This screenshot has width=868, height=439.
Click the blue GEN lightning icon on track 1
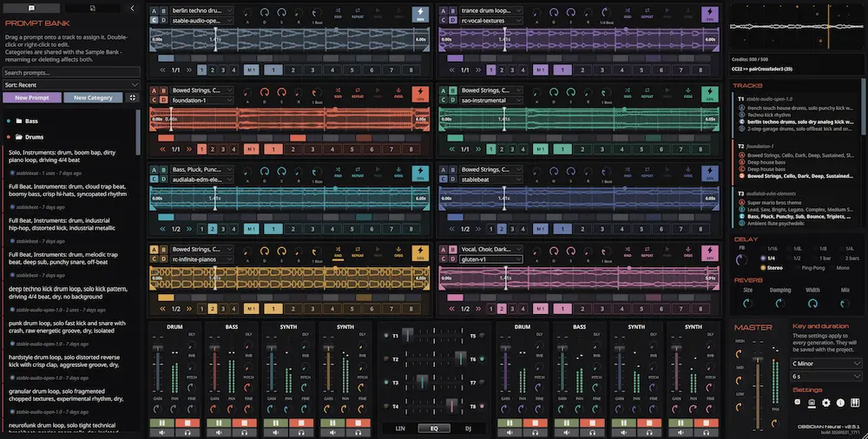pyautogui.click(x=420, y=15)
